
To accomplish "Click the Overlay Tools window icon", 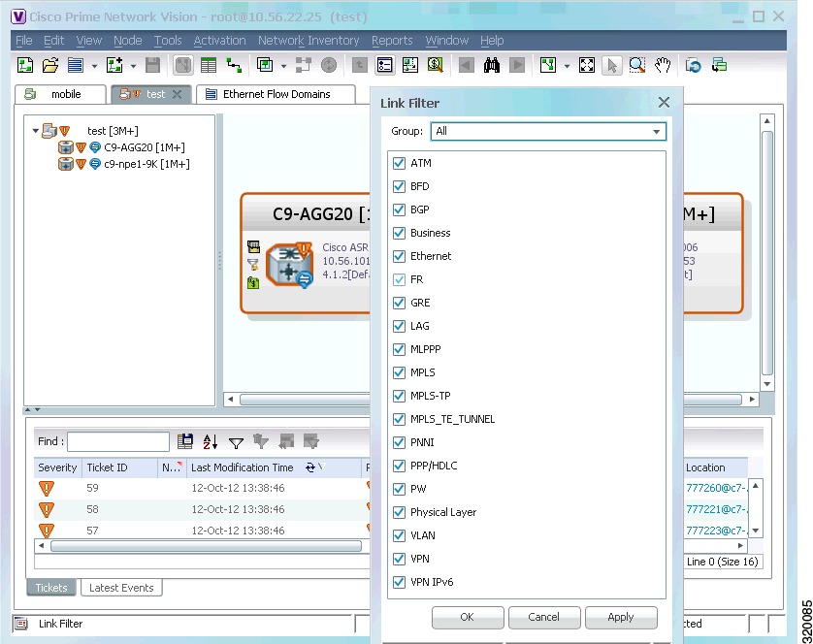I will pyautogui.click(x=265, y=65).
